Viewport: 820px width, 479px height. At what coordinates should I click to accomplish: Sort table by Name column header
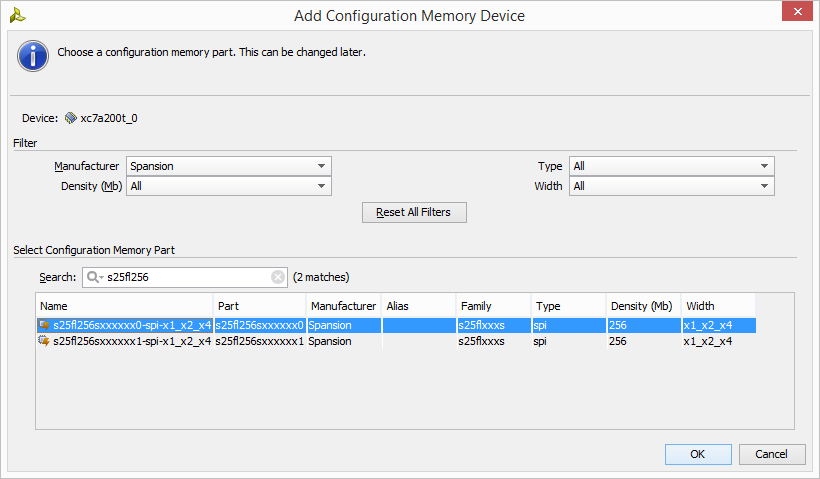point(124,306)
